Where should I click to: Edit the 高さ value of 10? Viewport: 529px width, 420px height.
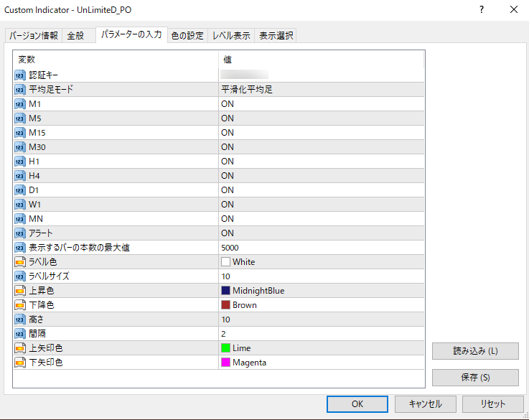(321, 319)
